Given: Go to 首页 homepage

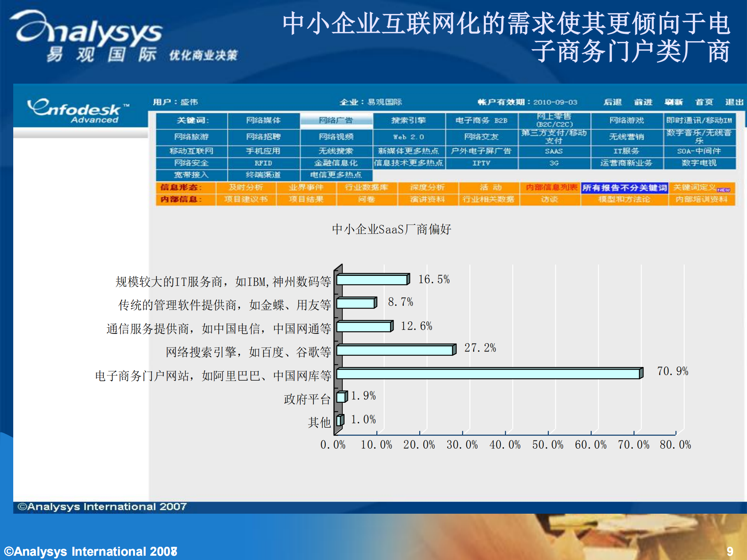Looking at the screenshot, I should [x=705, y=102].
